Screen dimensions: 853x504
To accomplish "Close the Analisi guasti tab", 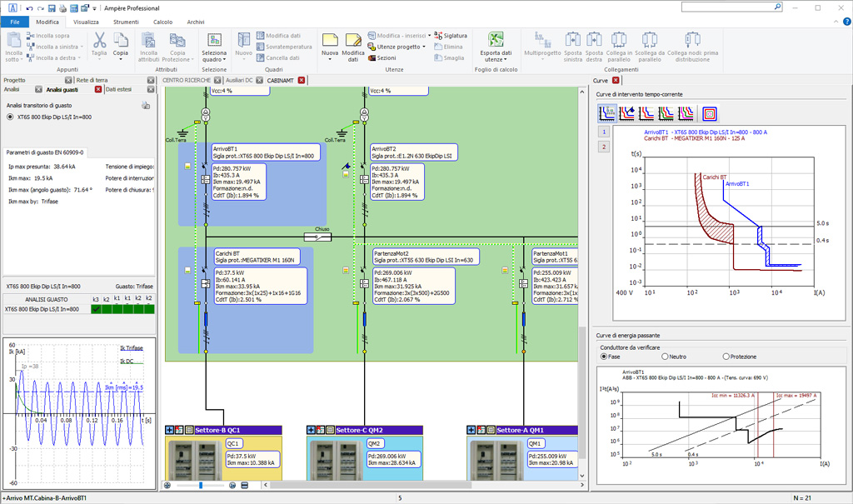I will click(x=98, y=89).
